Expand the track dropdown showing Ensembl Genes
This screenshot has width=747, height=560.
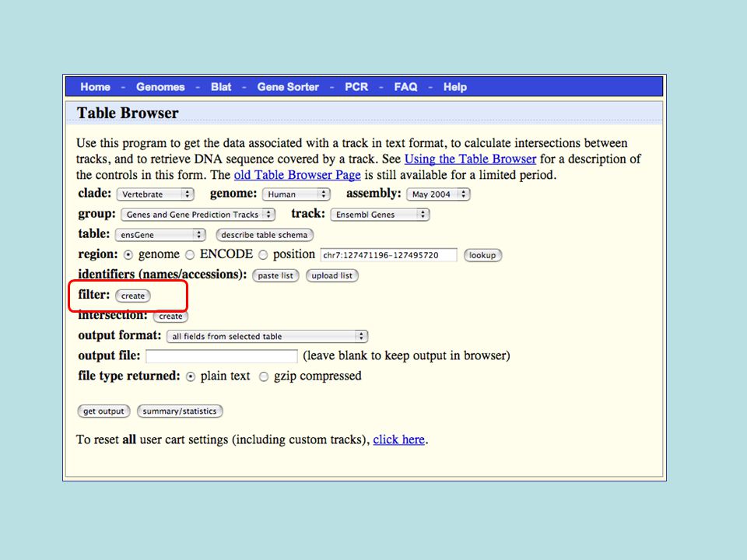pos(381,215)
